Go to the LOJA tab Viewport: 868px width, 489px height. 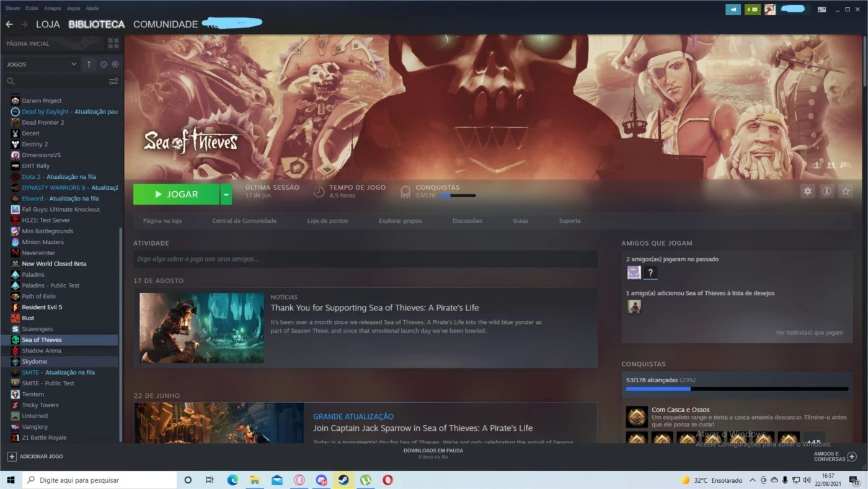pos(48,24)
